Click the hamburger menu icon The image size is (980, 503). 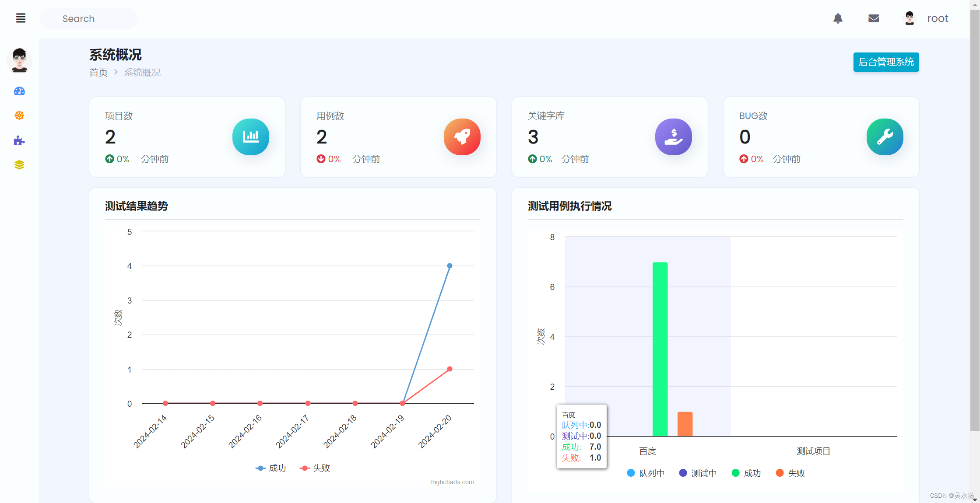click(x=21, y=18)
